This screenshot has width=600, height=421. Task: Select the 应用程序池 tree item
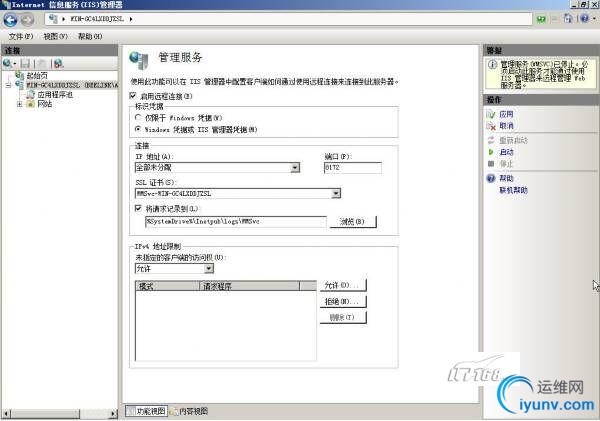[x=55, y=95]
